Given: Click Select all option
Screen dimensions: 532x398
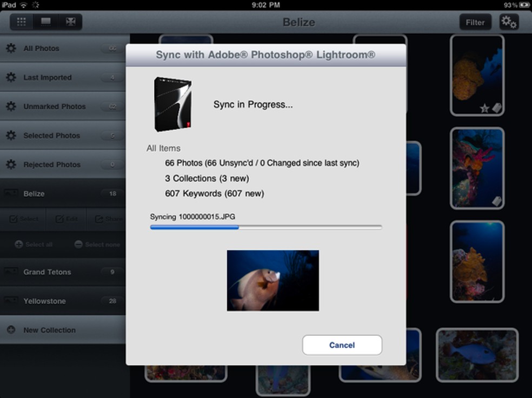Looking at the screenshot, I should [x=34, y=245].
